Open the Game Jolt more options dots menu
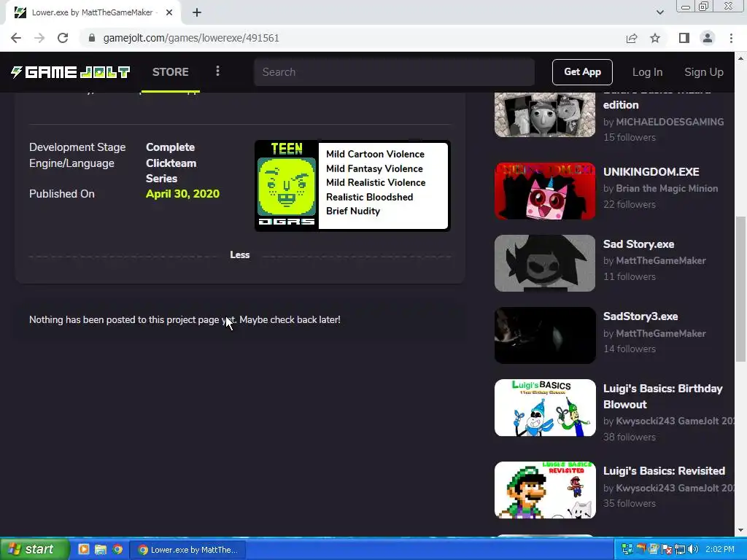This screenshot has width=747, height=560. coord(217,71)
